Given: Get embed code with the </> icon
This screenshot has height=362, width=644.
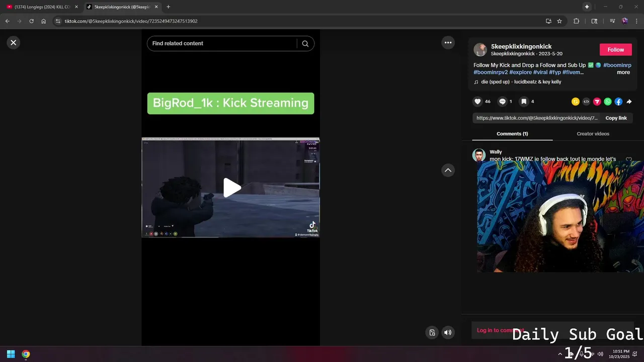Looking at the screenshot, I should pyautogui.click(x=586, y=102).
